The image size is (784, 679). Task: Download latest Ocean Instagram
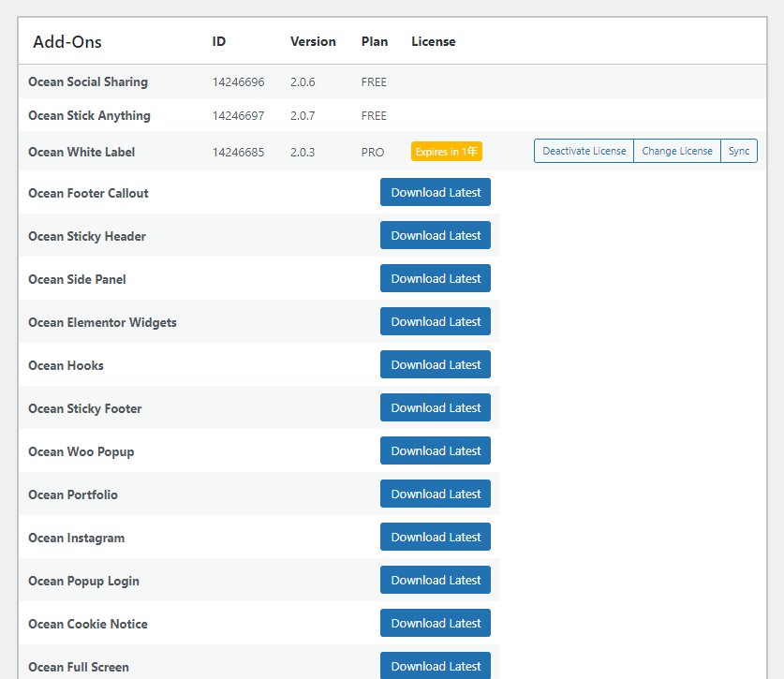pos(436,537)
